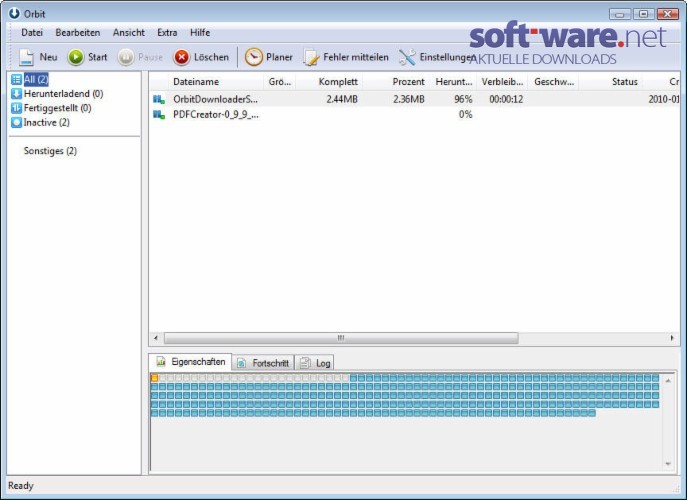Select the Eigenschaften tab label

tap(198, 362)
